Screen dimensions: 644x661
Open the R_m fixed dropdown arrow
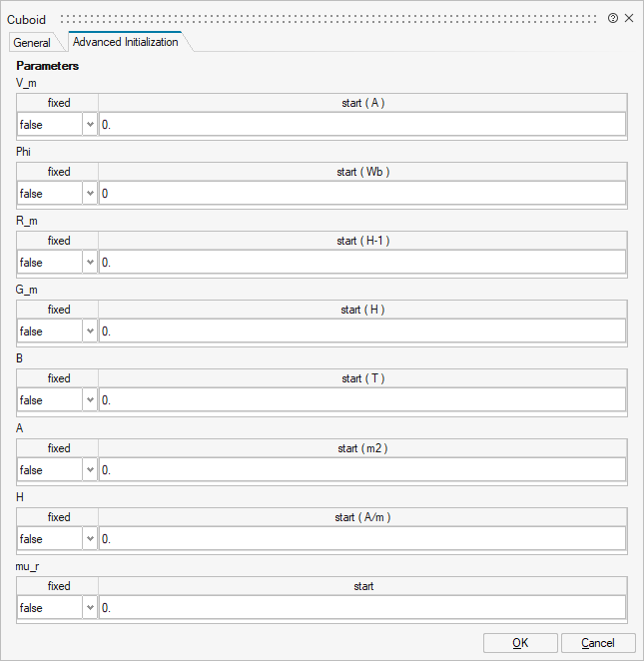tap(90, 263)
